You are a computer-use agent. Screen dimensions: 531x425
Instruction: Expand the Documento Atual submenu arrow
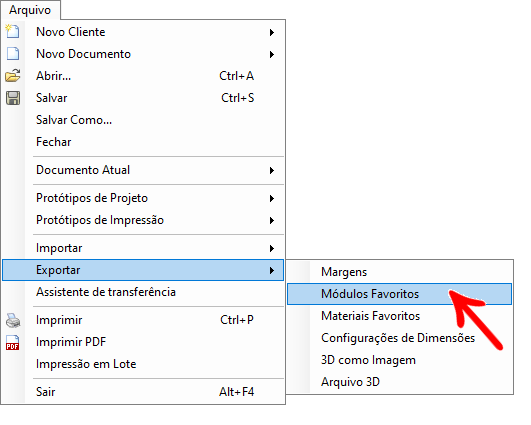pyautogui.click(x=272, y=170)
